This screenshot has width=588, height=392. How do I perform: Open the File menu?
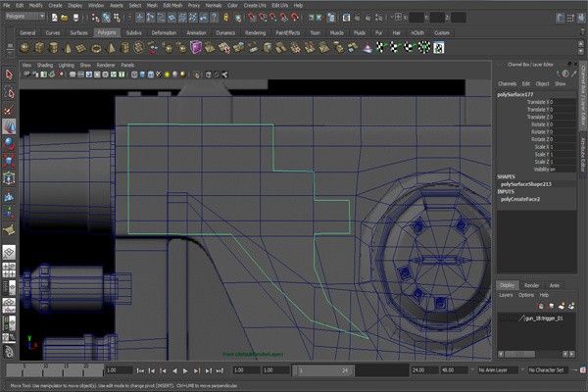[x=7, y=5]
